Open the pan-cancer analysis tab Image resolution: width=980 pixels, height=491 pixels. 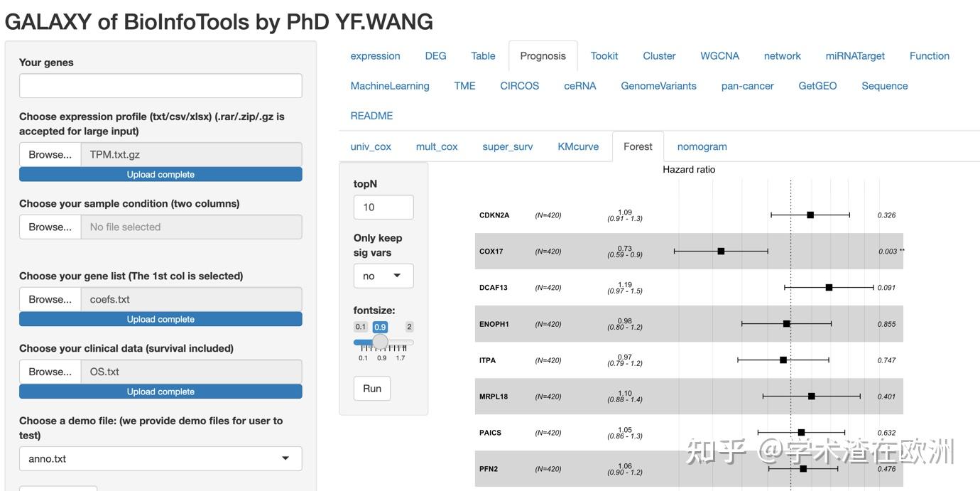[747, 85]
